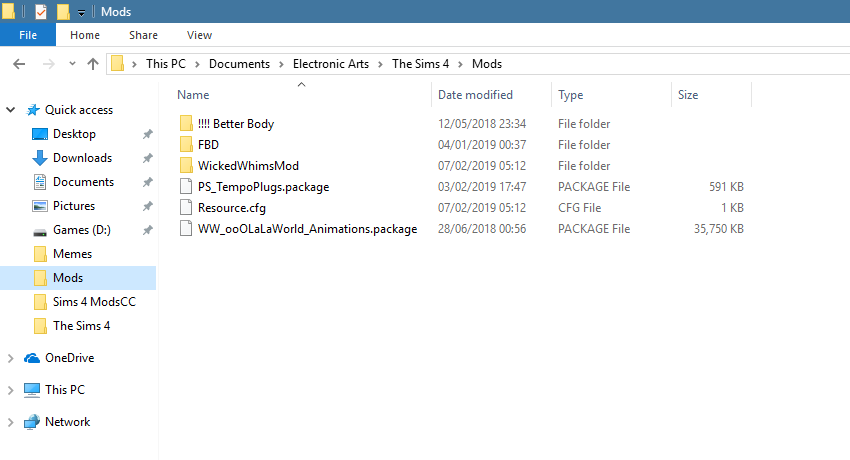Select Network in the navigation pane
The width and height of the screenshot is (850, 460).
coord(67,422)
